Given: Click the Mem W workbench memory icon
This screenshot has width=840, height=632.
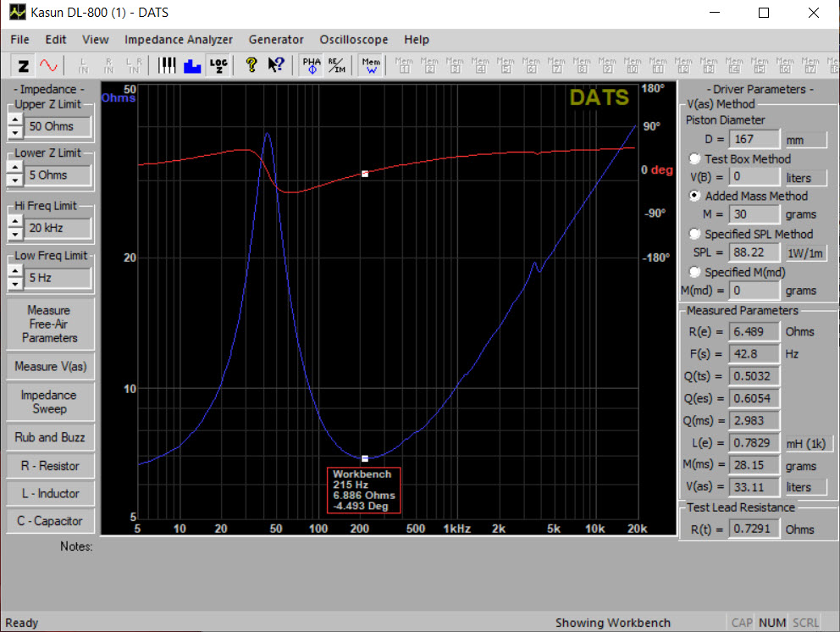Looking at the screenshot, I should click(x=370, y=65).
